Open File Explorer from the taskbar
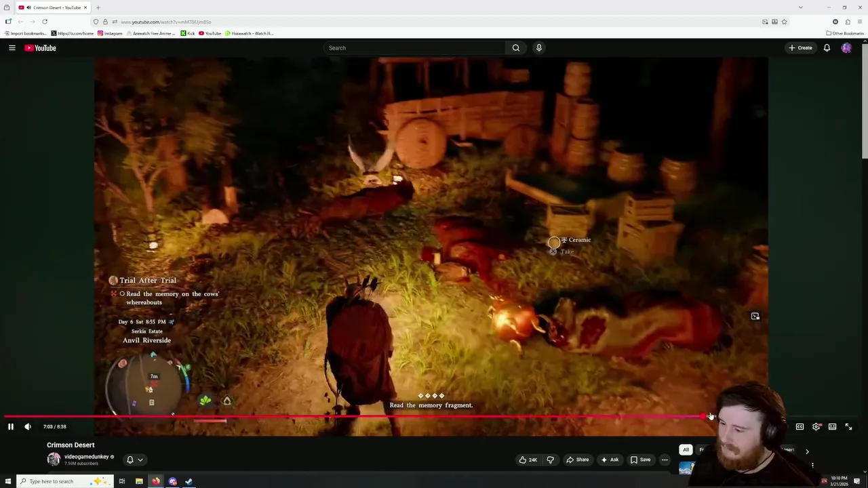 (x=139, y=481)
